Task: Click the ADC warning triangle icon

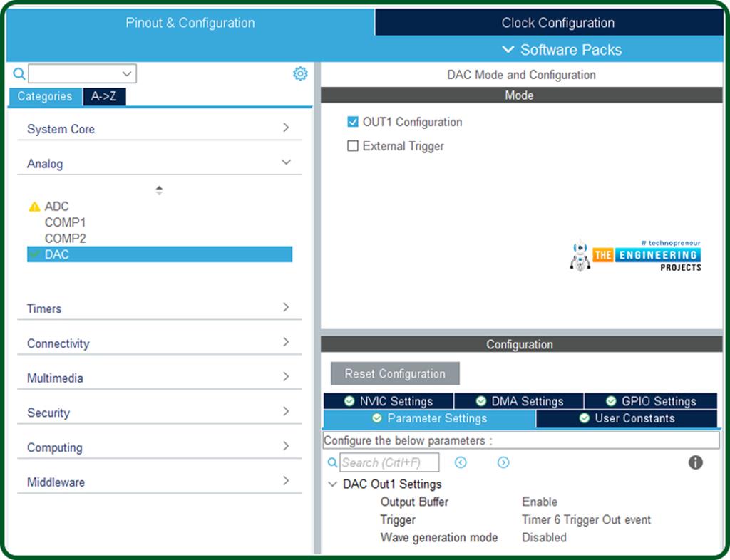Action: tap(34, 207)
